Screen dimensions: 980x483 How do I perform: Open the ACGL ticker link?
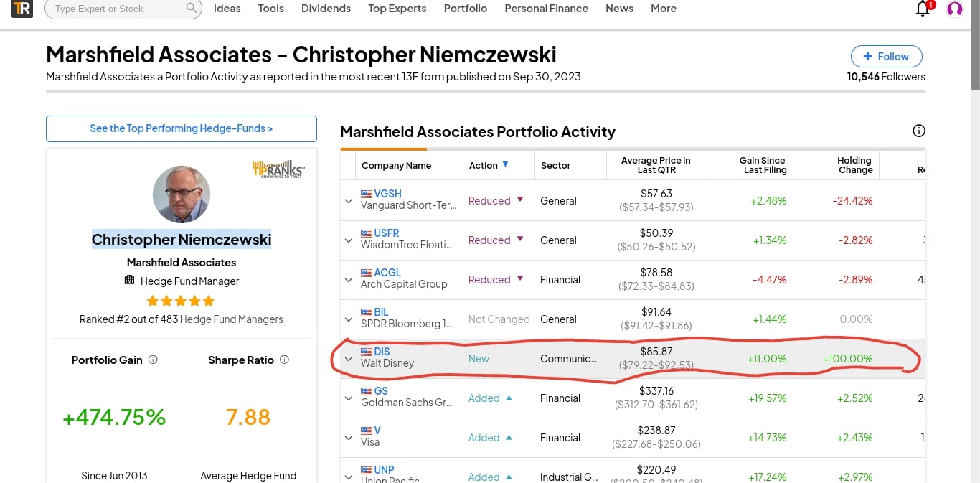tap(387, 273)
